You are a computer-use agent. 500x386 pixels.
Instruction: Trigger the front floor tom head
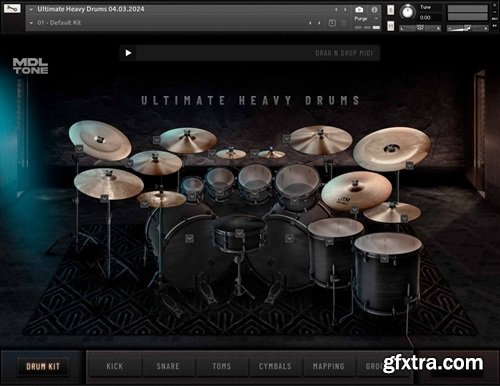pyautogui.click(x=388, y=243)
